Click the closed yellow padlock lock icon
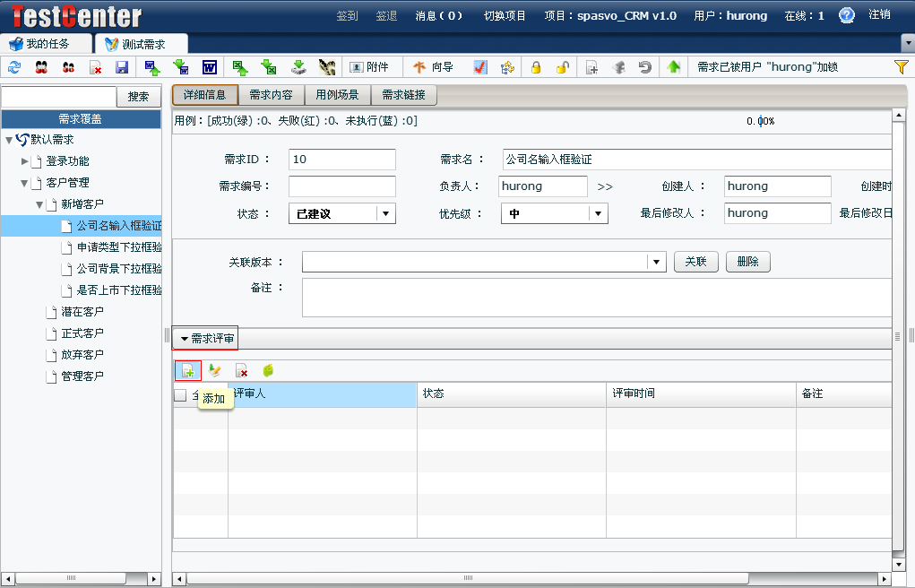The image size is (915, 588). [536, 67]
